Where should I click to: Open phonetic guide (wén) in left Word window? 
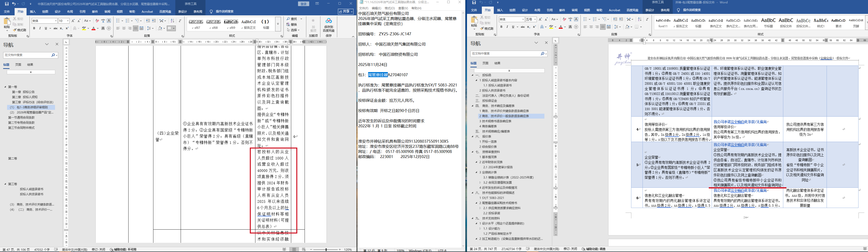[x=103, y=21]
